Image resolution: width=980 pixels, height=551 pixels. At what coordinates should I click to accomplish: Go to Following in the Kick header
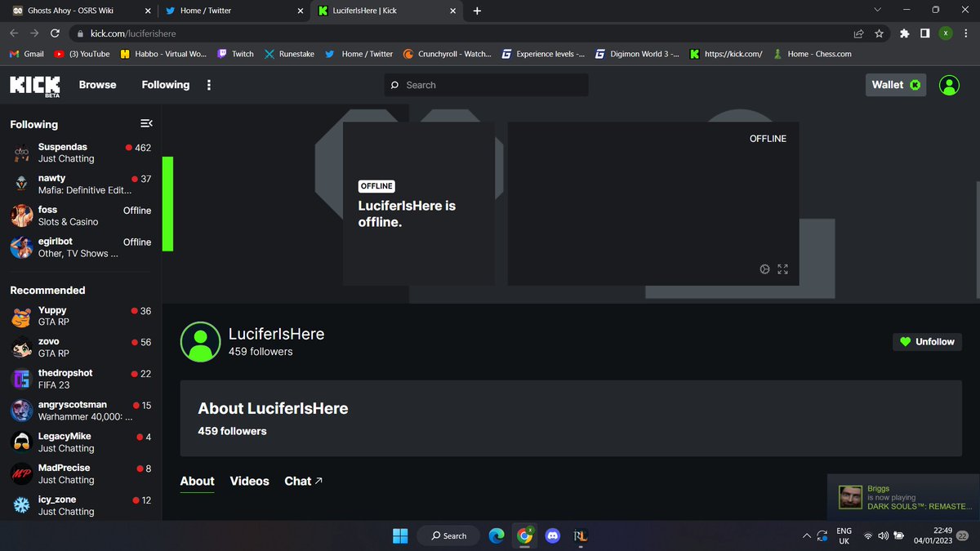point(165,85)
